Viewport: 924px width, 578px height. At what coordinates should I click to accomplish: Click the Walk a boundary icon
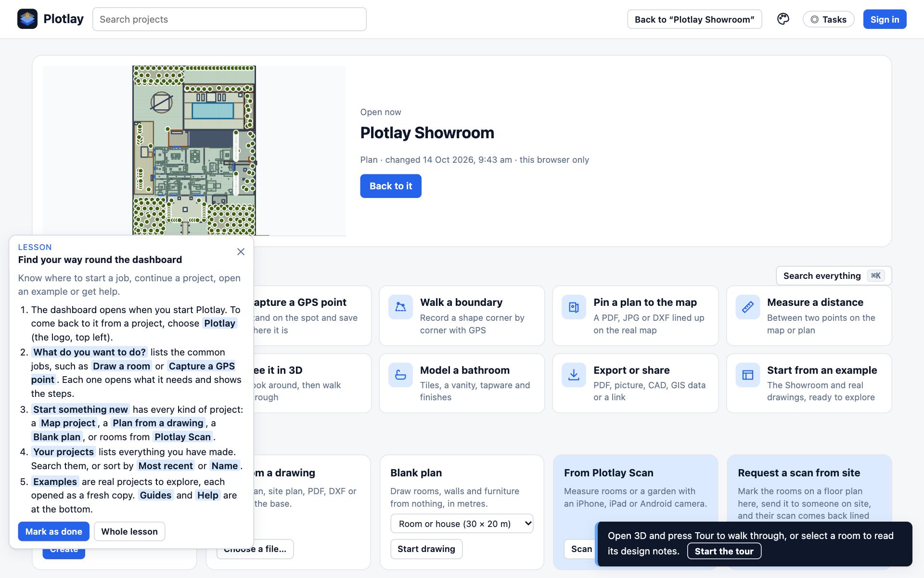(400, 307)
